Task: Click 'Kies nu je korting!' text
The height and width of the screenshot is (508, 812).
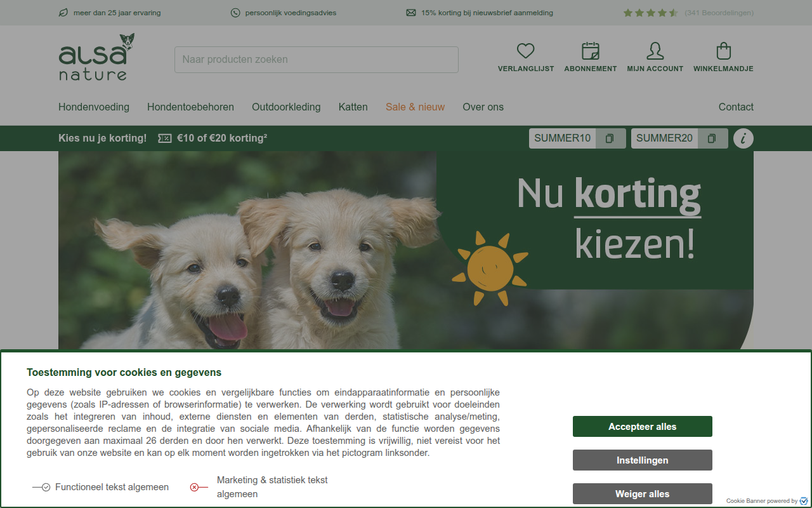Action: (103, 138)
